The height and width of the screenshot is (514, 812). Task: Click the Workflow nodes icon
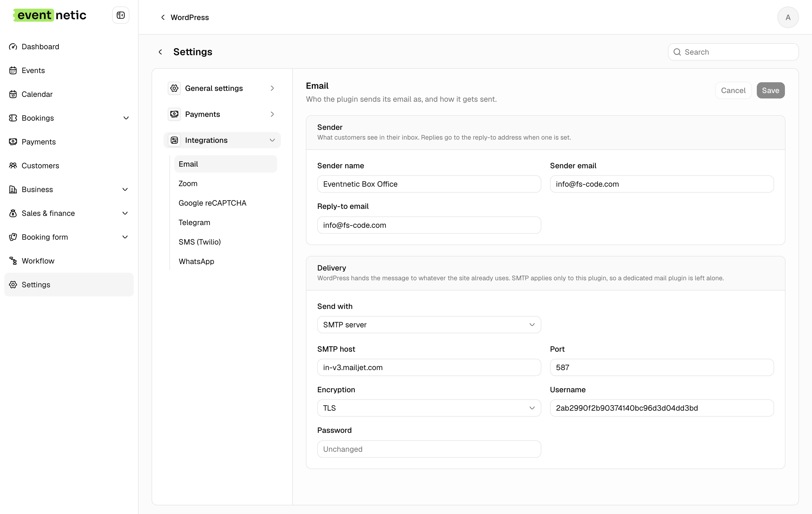click(x=13, y=261)
